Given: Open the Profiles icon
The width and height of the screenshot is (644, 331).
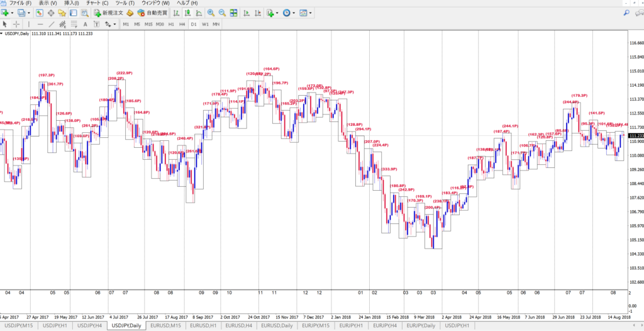Looking at the screenshot, I should (x=21, y=13).
